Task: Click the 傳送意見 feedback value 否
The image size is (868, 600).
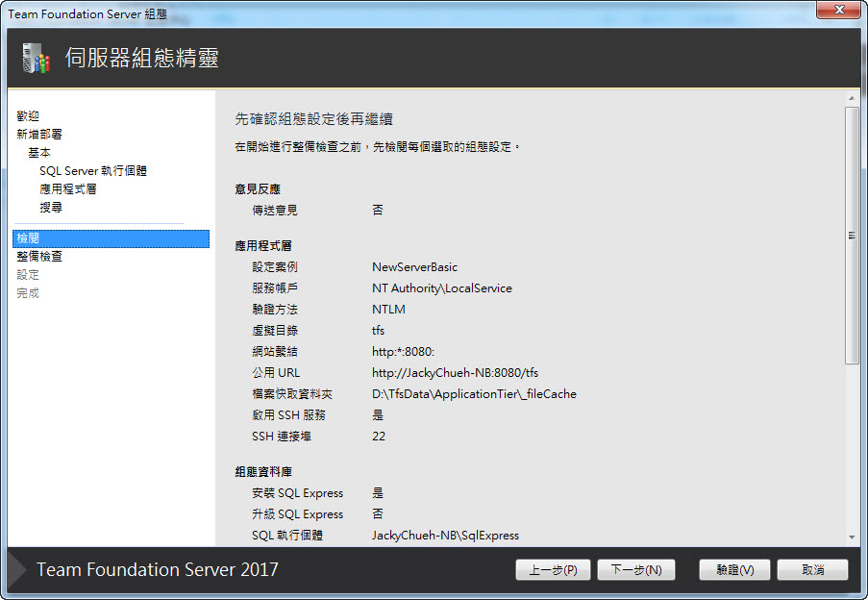Action: tap(376, 210)
